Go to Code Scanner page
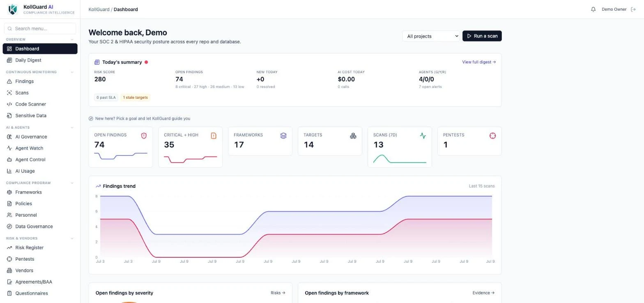This screenshot has height=303, width=644. tap(40, 104)
